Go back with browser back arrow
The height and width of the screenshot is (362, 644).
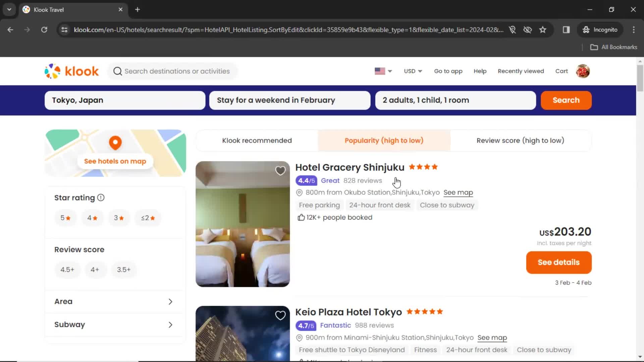pyautogui.click(x=10, y=30)
